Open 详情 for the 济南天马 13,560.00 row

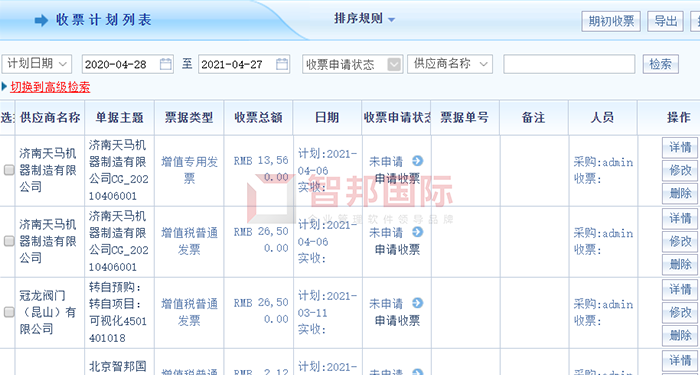pyautogui.click(x=680, y=147)
